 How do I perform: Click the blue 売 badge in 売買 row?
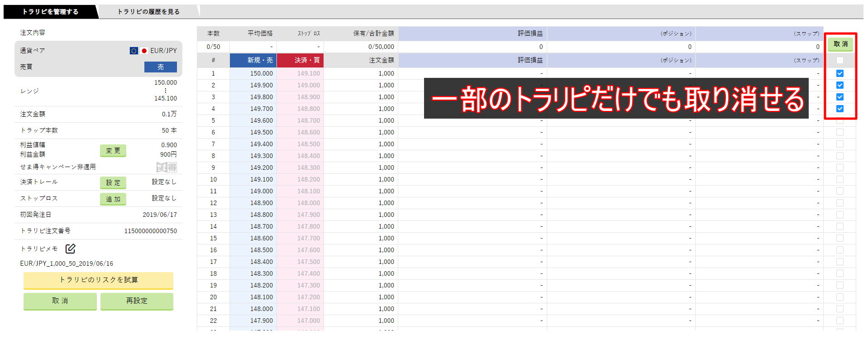point(161,67)
